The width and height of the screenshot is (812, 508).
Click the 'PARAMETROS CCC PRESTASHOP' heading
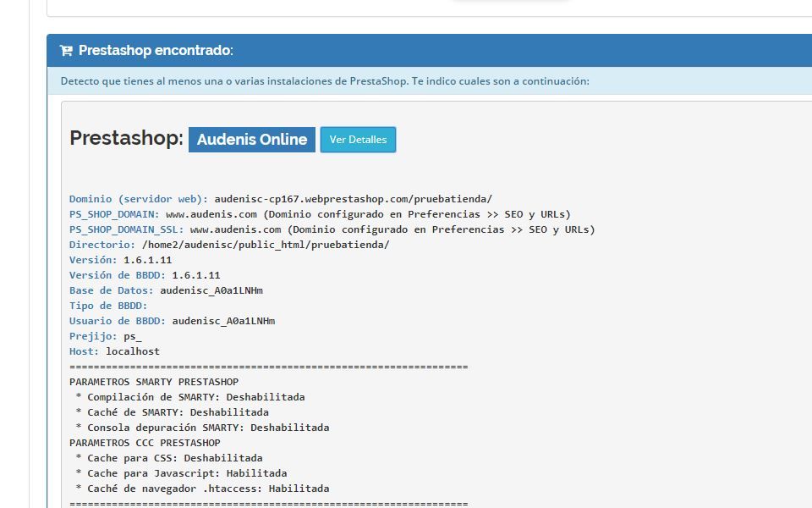point(145,443)
